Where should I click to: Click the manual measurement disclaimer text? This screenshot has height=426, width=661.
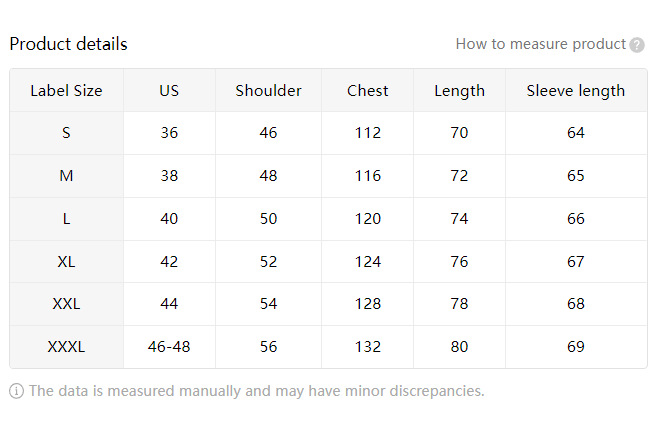click(256, 391)
